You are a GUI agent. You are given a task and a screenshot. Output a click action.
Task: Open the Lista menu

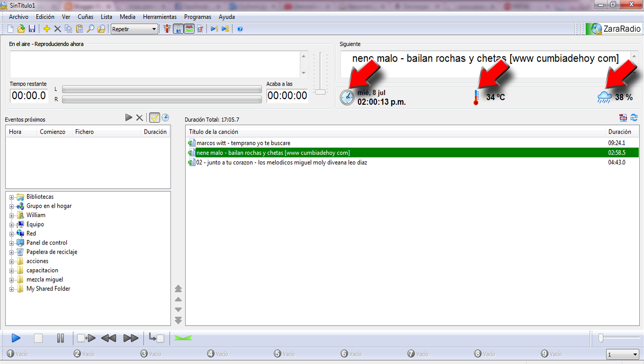click(107, 17)
